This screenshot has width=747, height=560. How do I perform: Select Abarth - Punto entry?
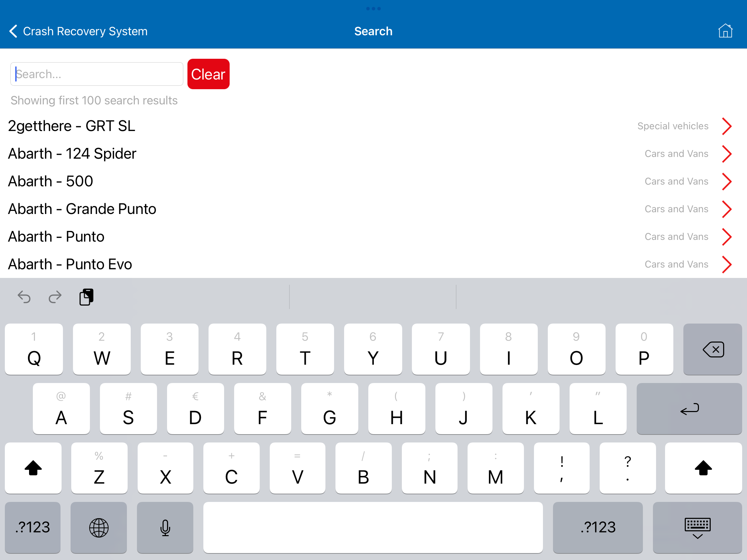click(373, 236)
